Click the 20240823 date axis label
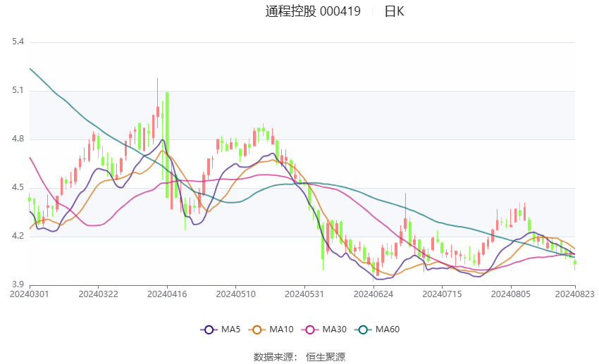 tap(574, 294)
